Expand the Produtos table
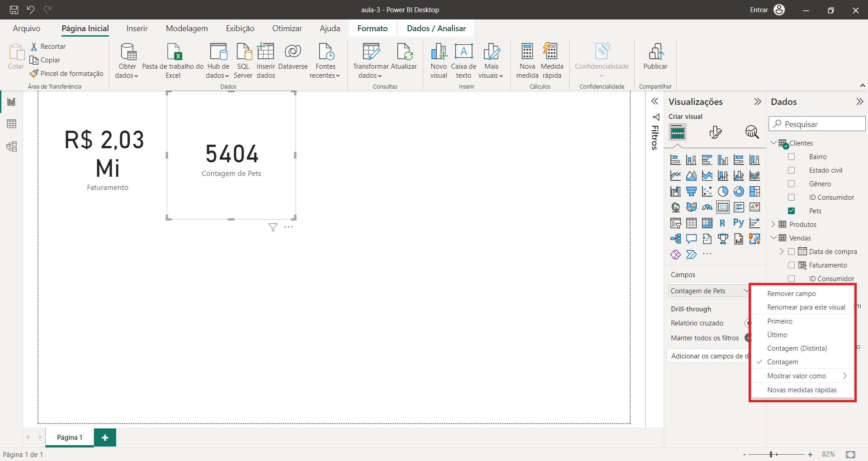868x461 pixels. coord(774,224)
